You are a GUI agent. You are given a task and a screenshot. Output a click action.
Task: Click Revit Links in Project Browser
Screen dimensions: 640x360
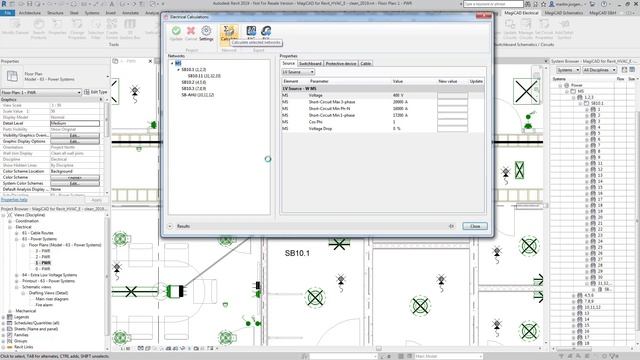tap(24, 347)
